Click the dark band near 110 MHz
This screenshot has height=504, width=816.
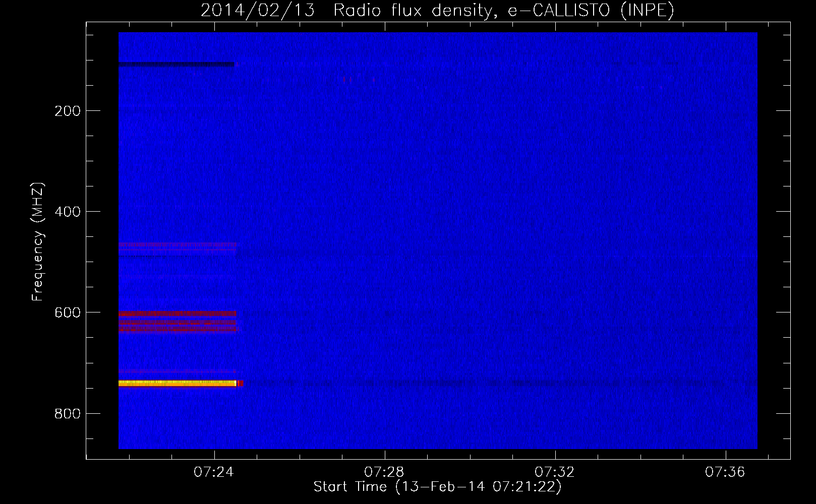point(177,65)
